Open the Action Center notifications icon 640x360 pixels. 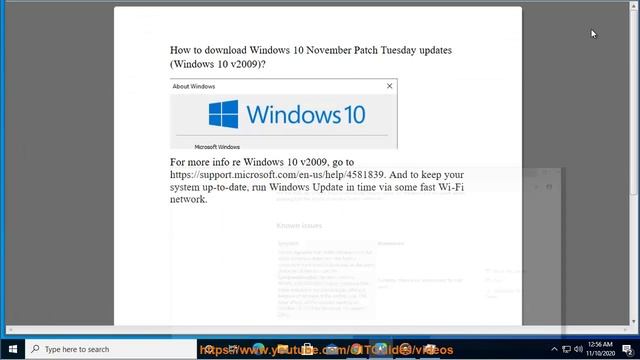pyautogui.click(x=627, y=349)
